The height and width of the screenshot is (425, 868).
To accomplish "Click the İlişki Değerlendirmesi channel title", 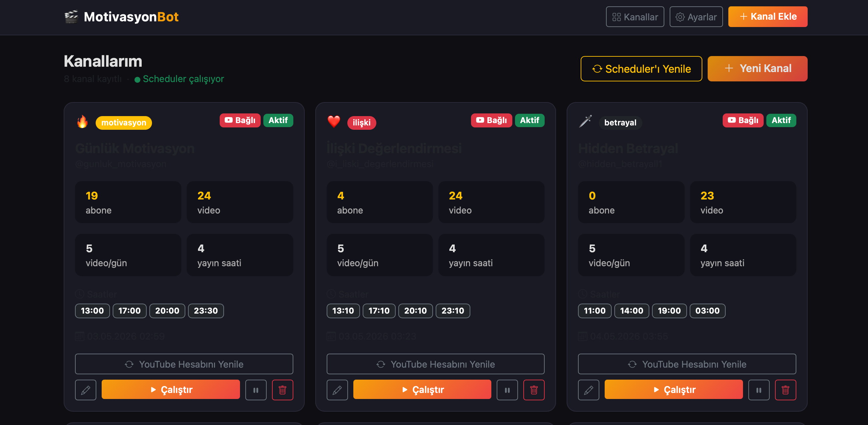I will coord(394,148).
